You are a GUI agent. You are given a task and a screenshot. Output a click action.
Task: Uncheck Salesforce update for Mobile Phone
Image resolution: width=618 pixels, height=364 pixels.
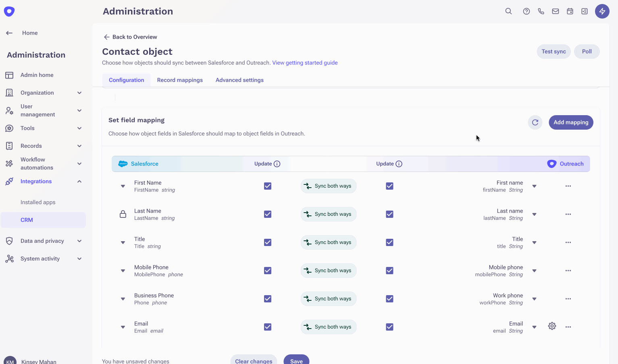coord(268,271)
